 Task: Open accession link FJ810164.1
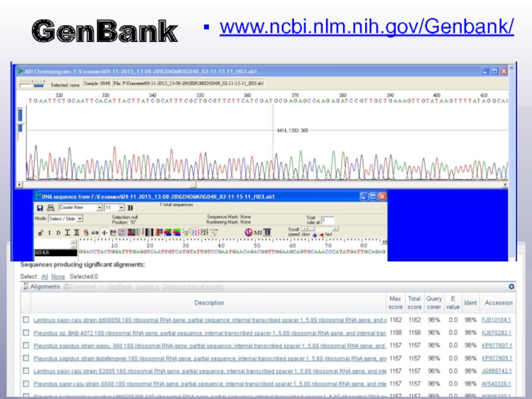coord(496,320)
